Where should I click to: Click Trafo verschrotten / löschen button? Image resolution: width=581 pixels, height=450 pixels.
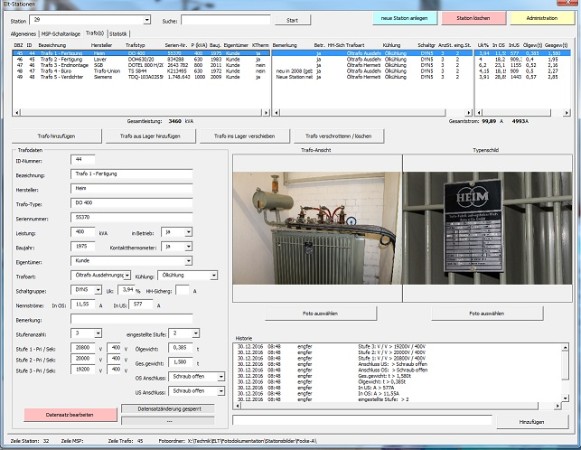click(339, 136)
